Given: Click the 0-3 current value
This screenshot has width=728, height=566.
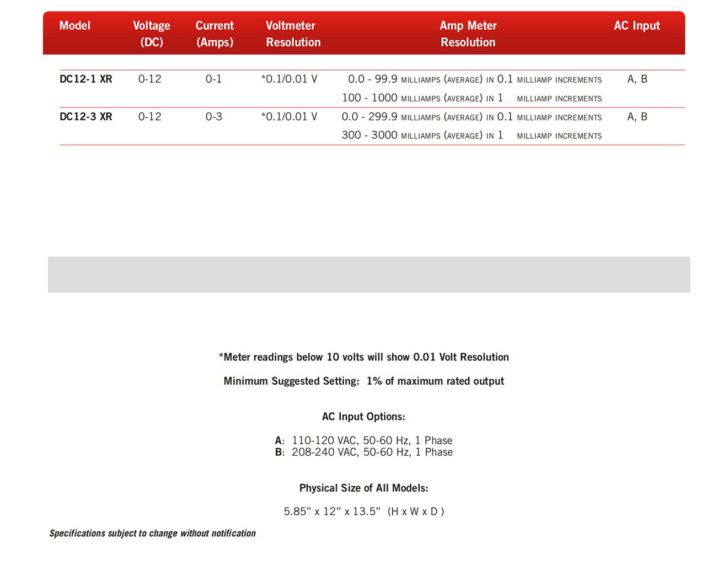Looking at the screenshot, I should (213, 116).
